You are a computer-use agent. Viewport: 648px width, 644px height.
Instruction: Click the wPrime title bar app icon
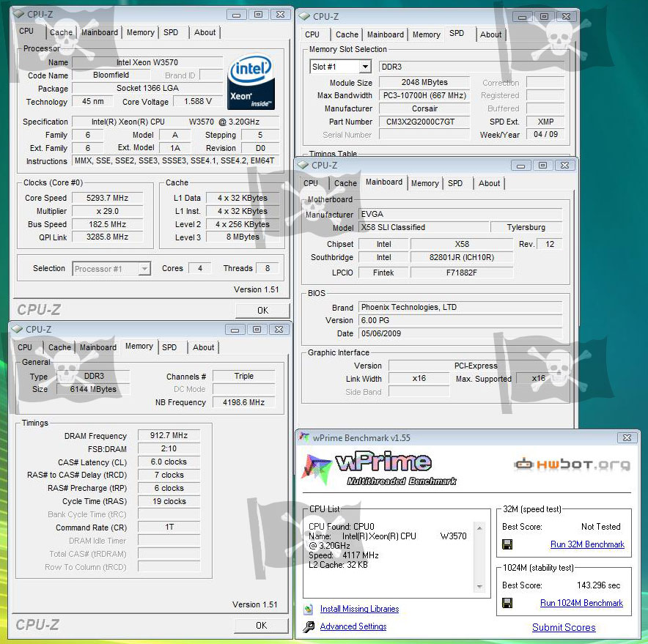pyautogui.click(x=304, y=437)
